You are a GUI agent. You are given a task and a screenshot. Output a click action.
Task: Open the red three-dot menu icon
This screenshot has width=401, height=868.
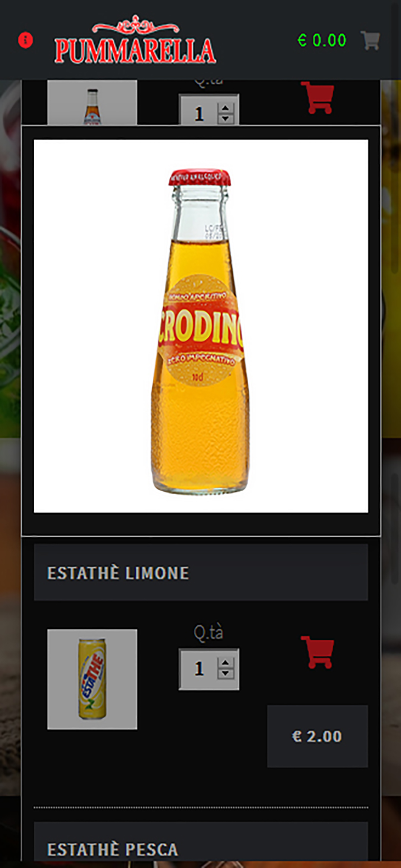click(x=26, y=40)
